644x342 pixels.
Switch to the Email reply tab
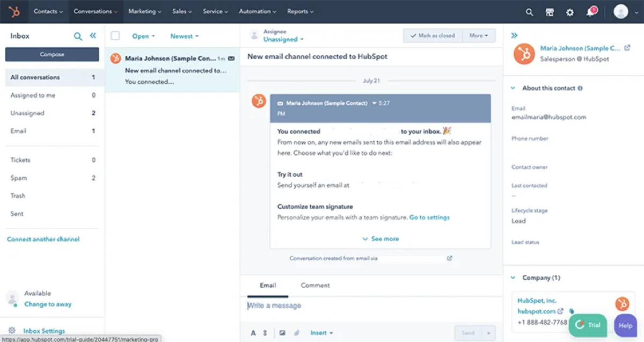pyautogui.click(x=268, y=286)
